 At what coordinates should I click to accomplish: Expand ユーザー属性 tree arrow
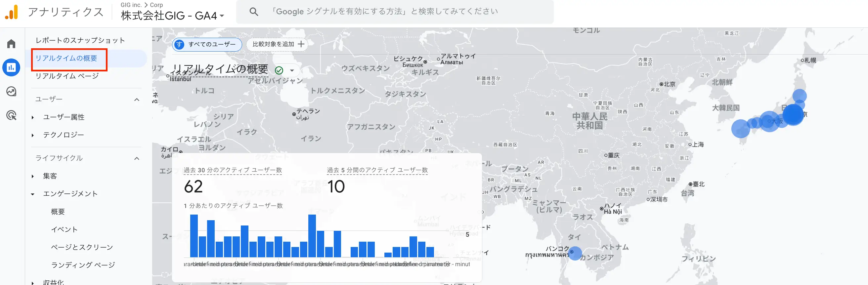[33, 118]
